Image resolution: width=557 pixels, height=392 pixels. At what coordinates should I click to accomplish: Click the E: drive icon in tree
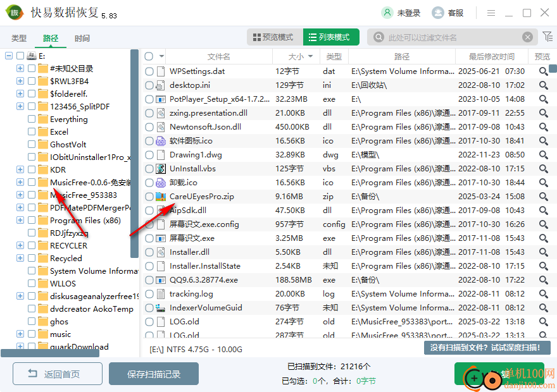pyautogui.click(x=32, y=56)
